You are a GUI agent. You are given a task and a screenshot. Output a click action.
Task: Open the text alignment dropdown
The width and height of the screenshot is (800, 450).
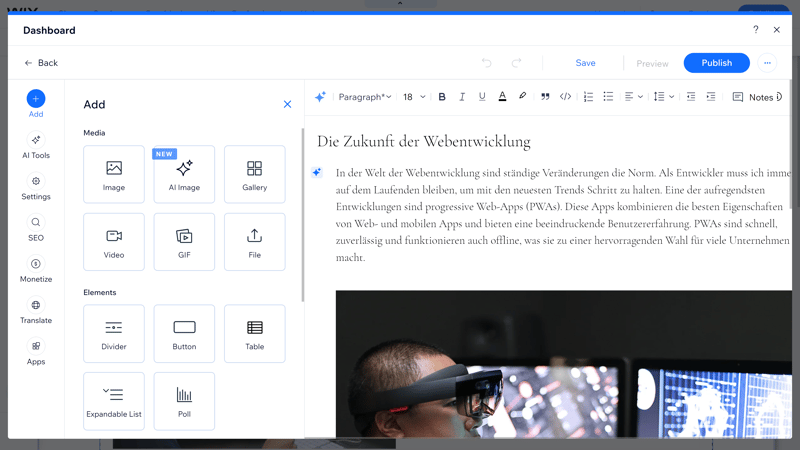pyautogui.click(x=634, y=96)
